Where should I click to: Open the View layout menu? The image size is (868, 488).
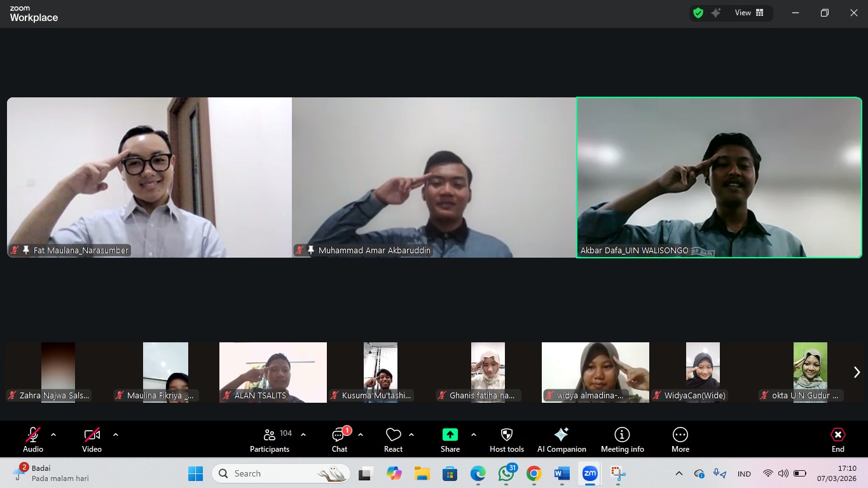tap(750, 13)
